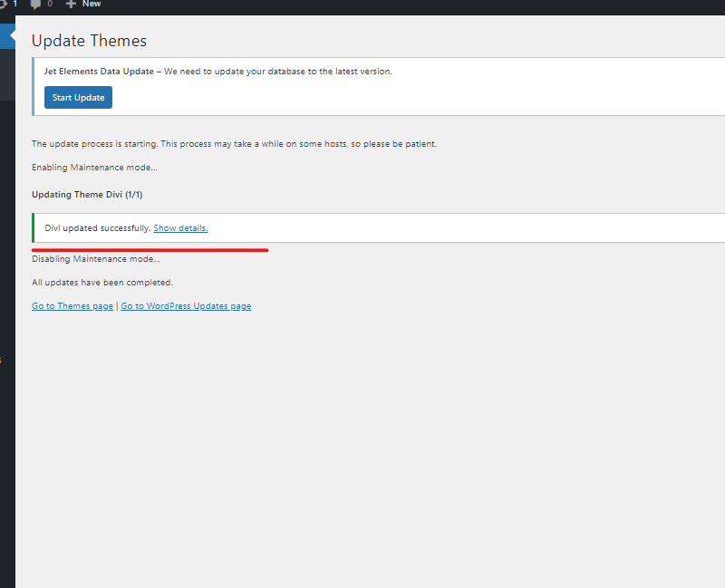Select the 'Update Themes' page heading
This screenshot has height=588, width=725.
[89, 41]
